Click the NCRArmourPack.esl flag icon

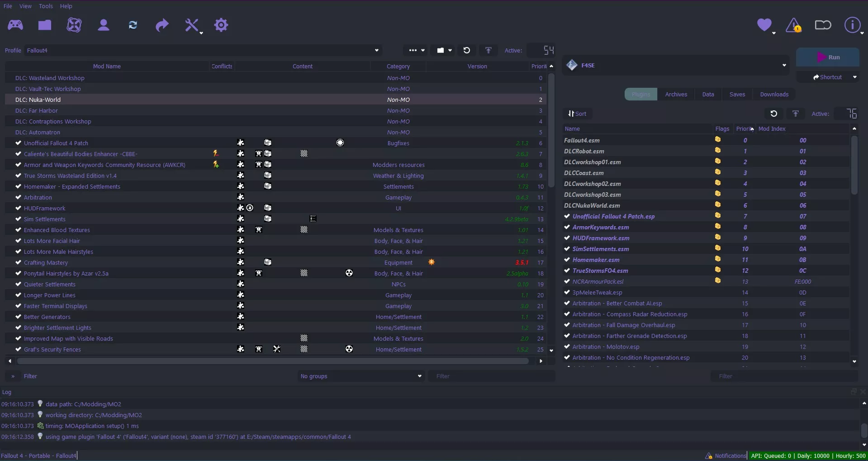click(718, 280)
